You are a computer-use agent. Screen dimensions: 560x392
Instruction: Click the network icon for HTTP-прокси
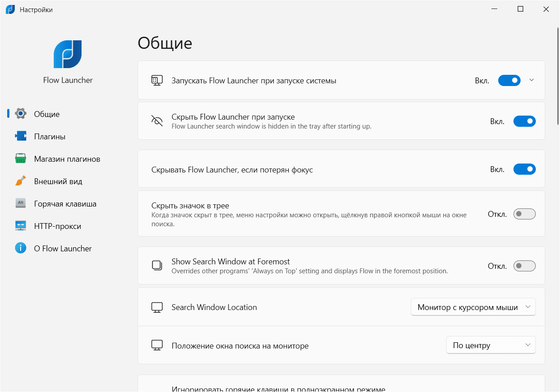coord(21,226)
